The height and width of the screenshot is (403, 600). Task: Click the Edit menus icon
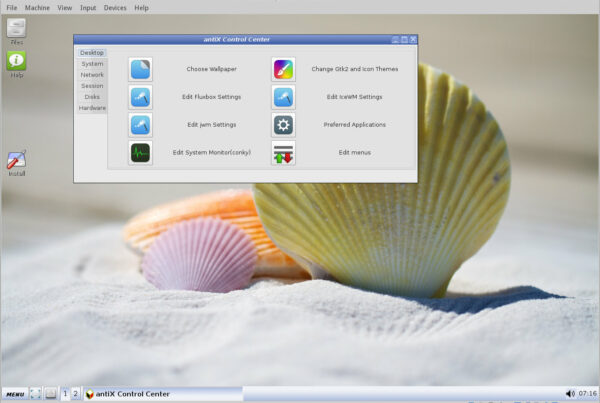pos(283,153)
